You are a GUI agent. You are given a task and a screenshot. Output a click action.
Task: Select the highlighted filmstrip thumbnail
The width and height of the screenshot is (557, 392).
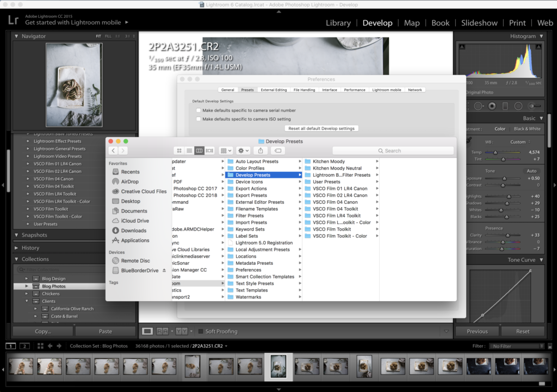click(x=278, y=367)
